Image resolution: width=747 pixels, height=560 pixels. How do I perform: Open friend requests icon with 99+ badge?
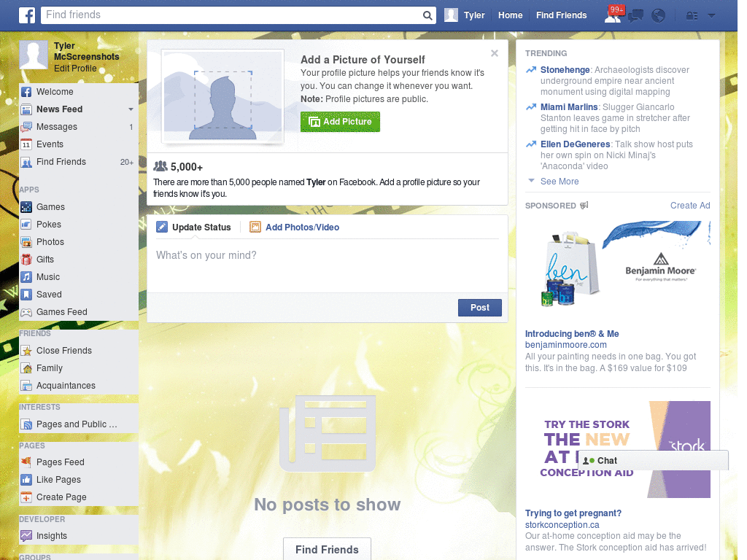pyautogui.click(x=613, y=15)
